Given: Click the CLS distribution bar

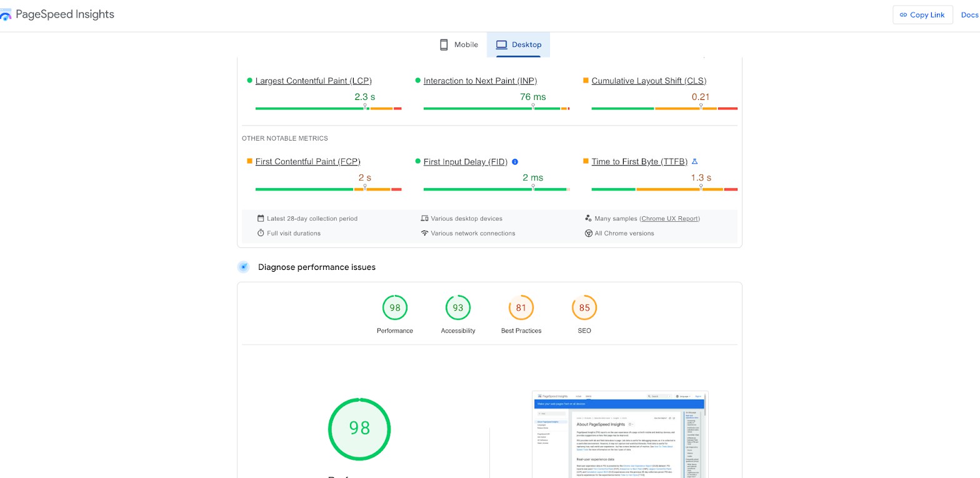Looking at the screenshot, I should [x=664, y=109].
